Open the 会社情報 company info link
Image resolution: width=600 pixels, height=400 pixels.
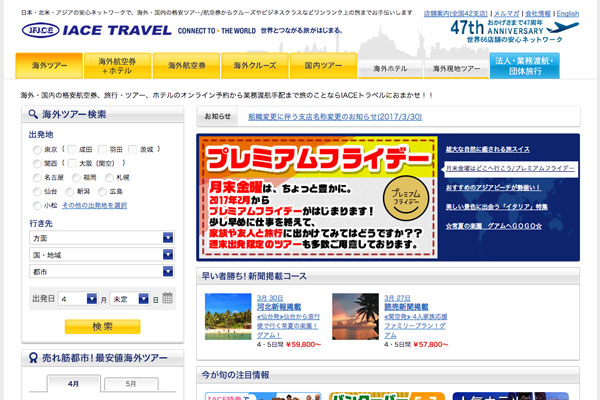(538, 13)
